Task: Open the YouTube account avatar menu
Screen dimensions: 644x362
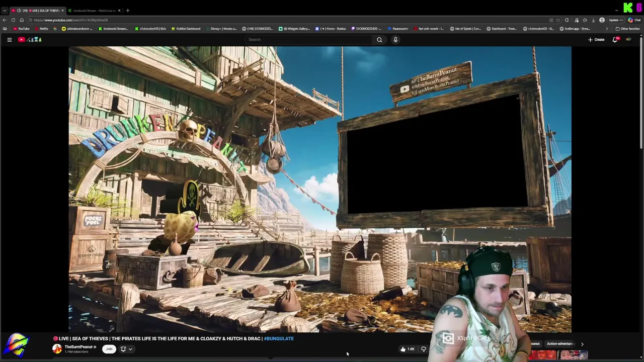Action: pos(628,39)
